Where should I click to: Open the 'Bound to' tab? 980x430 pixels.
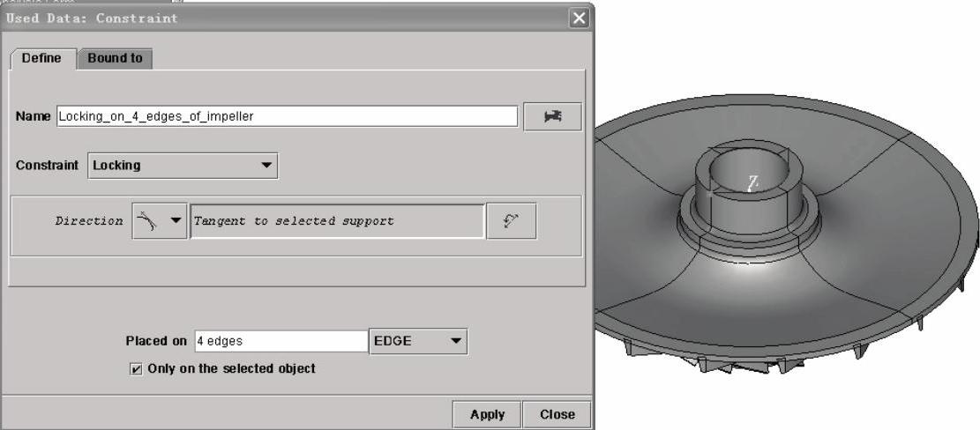point(116,58)
